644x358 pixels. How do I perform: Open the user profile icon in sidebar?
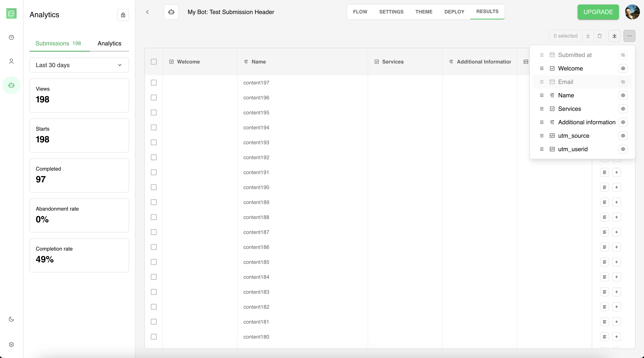[11, 61]
